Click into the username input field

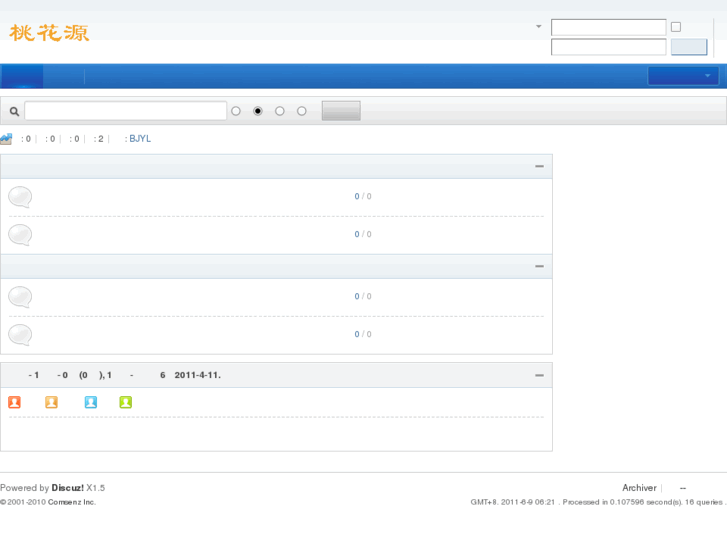click(x=609, y=27)
